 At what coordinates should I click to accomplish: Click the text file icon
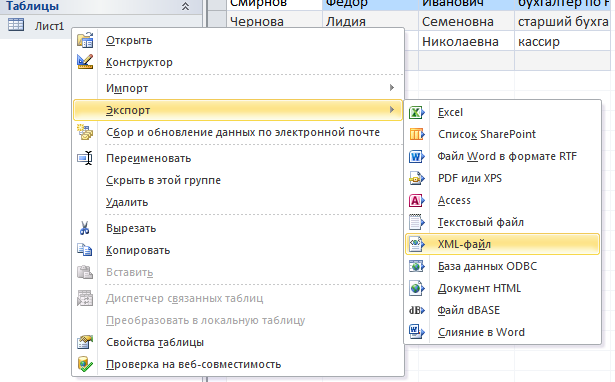pyautogui.click(x=417, y=222)
